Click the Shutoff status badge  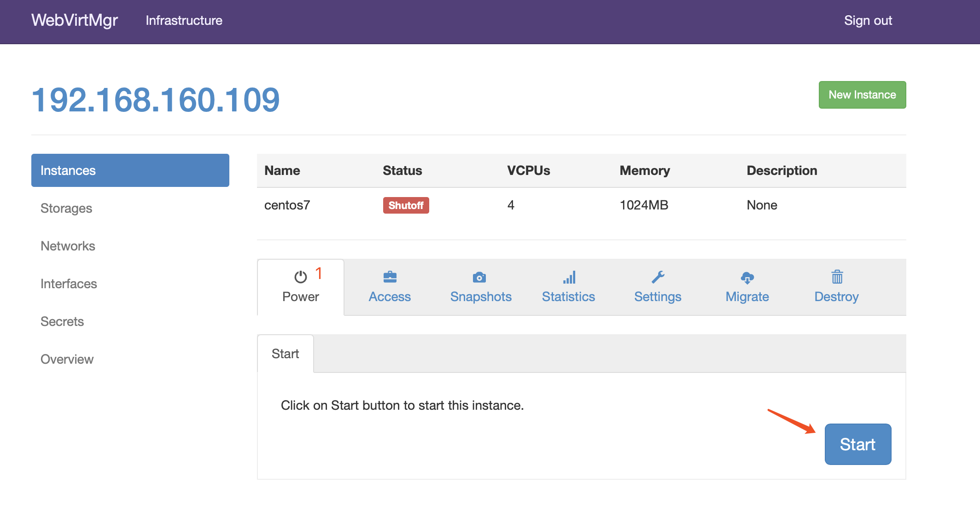(404, 205)
